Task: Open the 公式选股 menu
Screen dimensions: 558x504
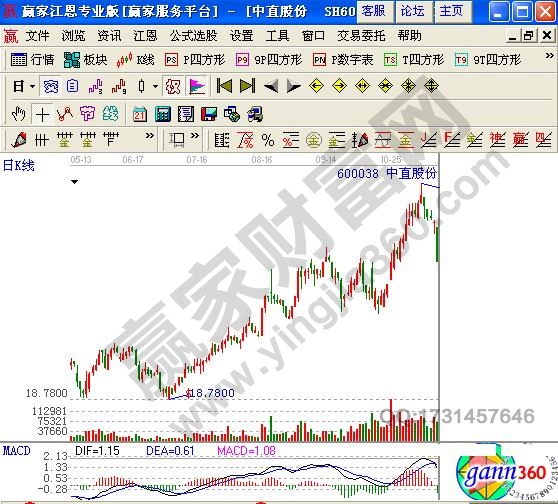Action: pyautogui.click(x=193, y=36)
